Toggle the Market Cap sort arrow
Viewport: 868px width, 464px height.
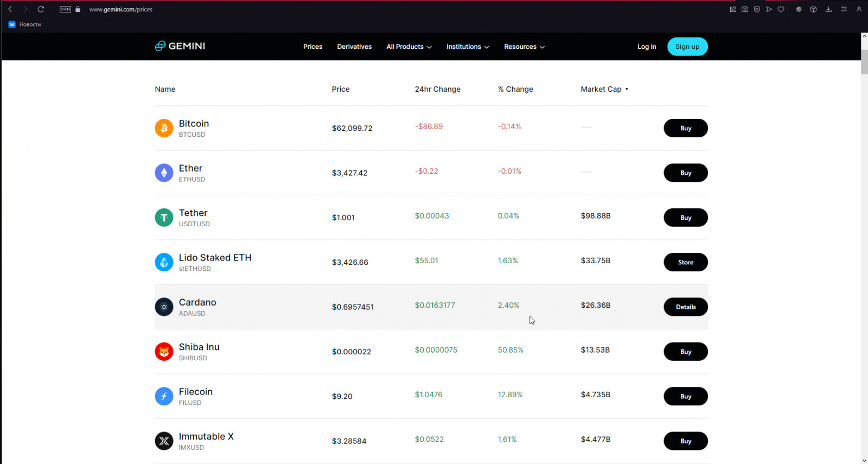point(627,89)
